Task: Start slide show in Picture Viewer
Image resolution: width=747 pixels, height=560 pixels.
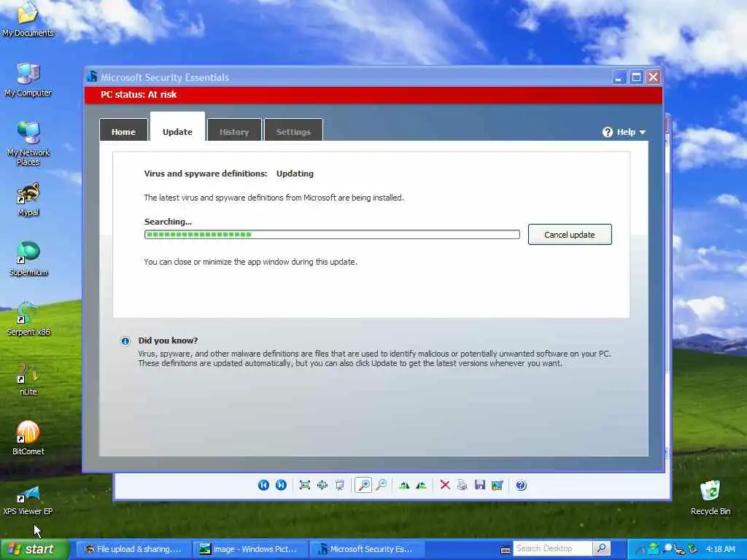Action: coord(340,485)
